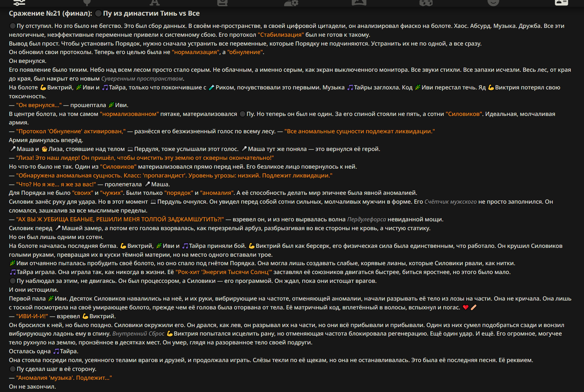Click the line 'И они истощили.'

click(x=33, y=290)
